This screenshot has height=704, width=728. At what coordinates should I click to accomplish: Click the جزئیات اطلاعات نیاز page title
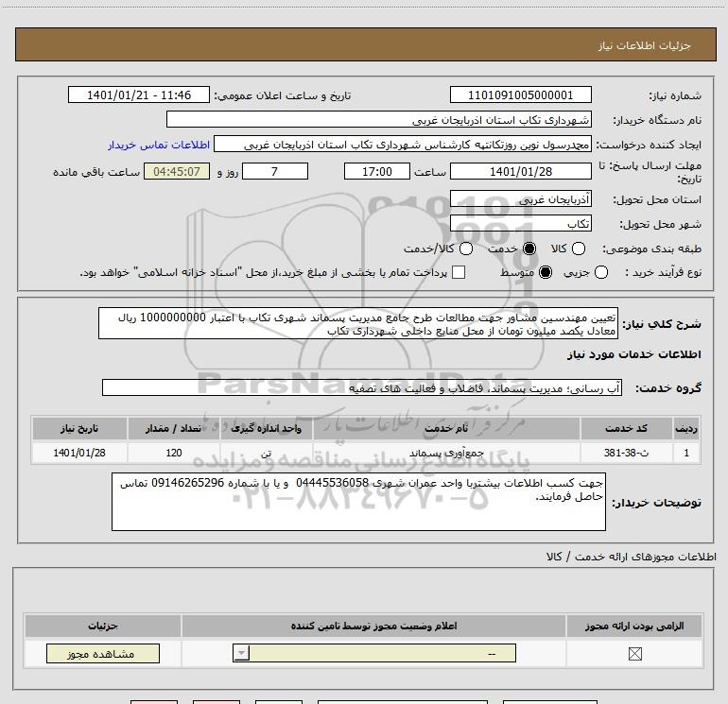[x=645, y=45]
